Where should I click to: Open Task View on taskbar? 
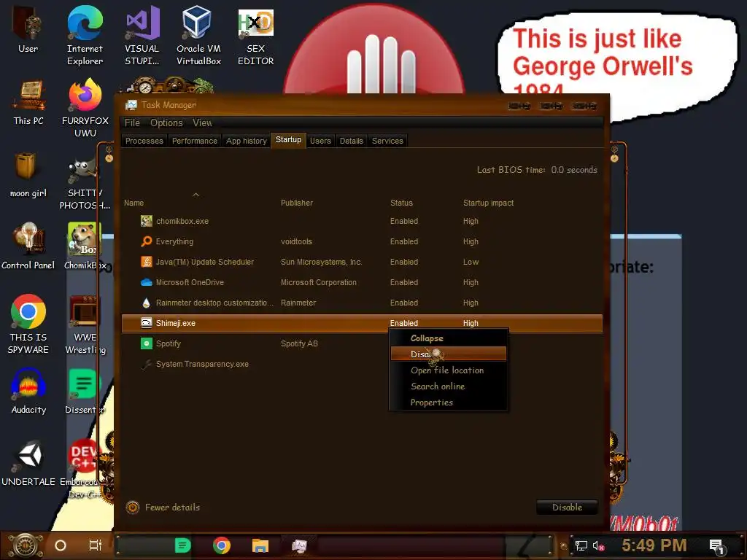coord(96,545)
